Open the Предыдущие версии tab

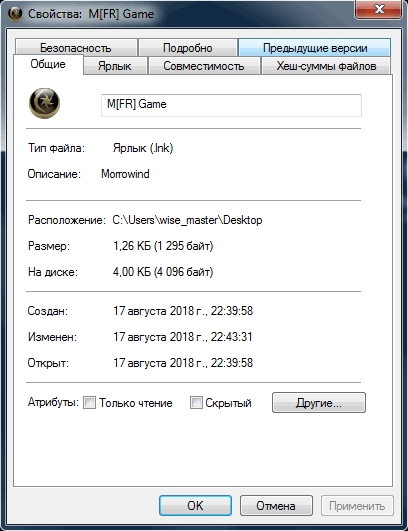pyautogui.click(x=315, y=48)
